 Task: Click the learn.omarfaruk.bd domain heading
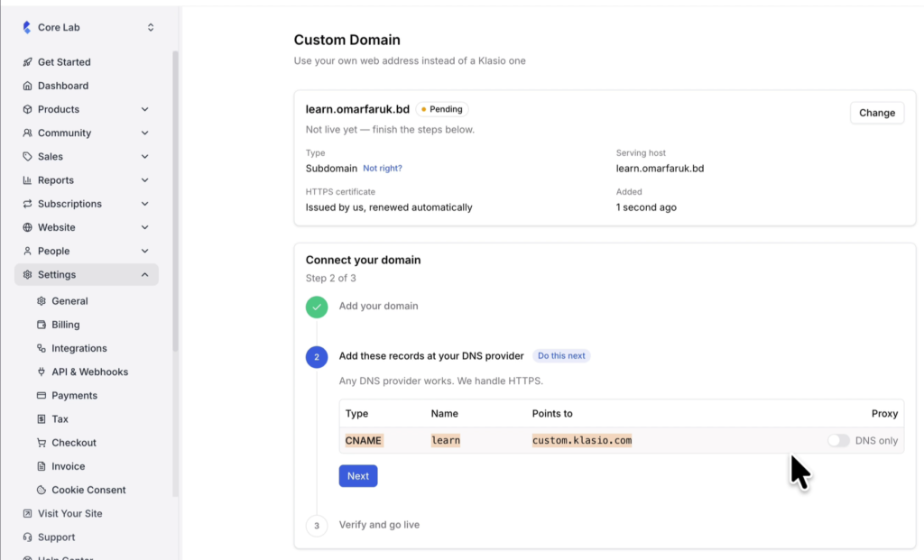pyautogui.click(x=357, y=109)
